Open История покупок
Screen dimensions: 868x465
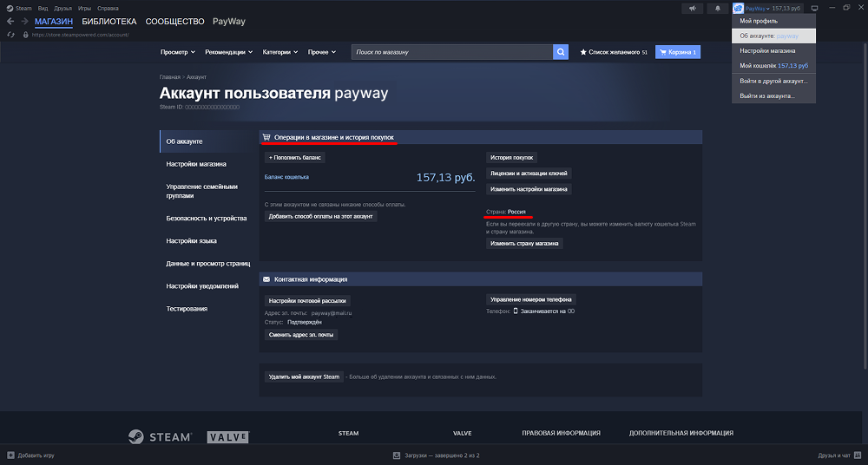coord(511,158)
